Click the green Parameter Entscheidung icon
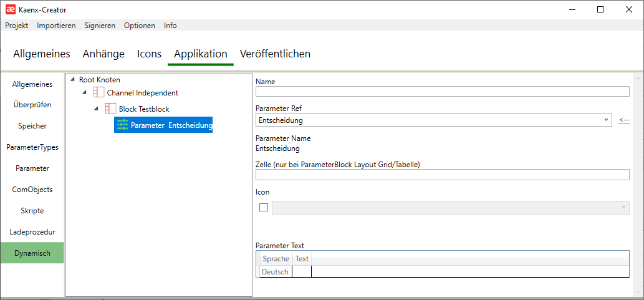Viewport: 644px width, 300px height. [x=122, y=125]
